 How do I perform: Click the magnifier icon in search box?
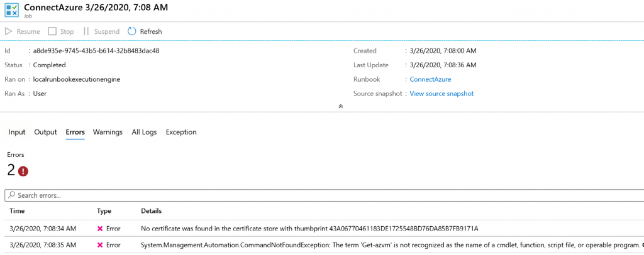pyautogui.click(x=12, y=195)
